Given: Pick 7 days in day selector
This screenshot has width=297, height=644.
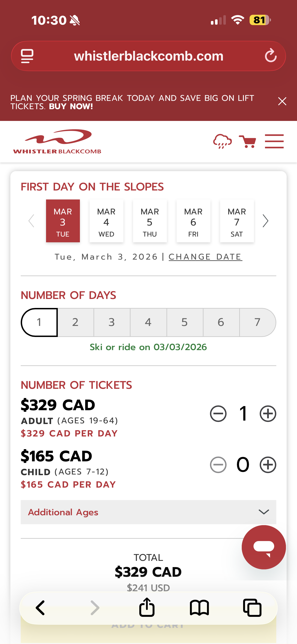Looking at the screenshot, I should point(257,322).
